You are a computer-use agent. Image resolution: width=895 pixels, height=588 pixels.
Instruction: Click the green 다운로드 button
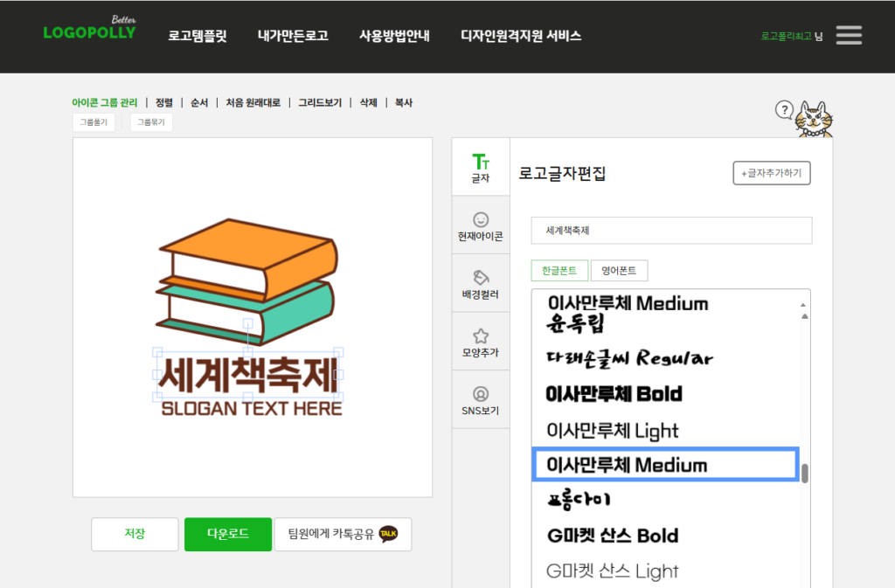click(228, 534)
